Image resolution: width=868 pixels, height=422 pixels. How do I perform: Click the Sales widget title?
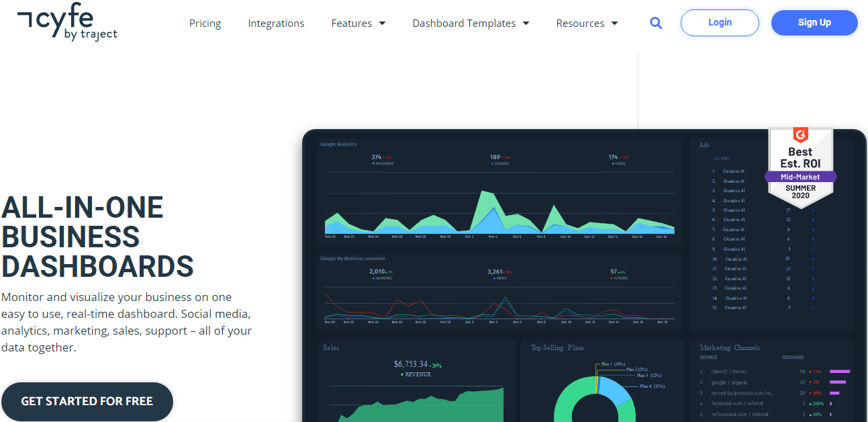click(x=331, y=348)
